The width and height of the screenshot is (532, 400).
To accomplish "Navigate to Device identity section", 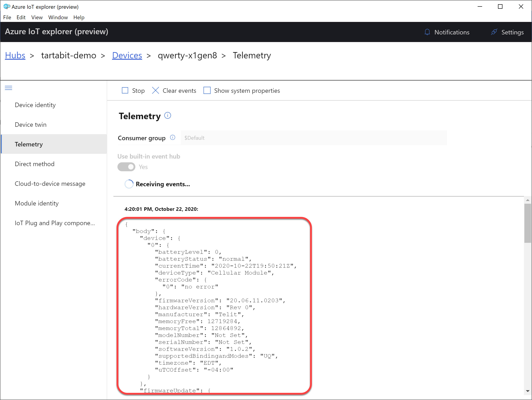I will click(x=35, y=105).
